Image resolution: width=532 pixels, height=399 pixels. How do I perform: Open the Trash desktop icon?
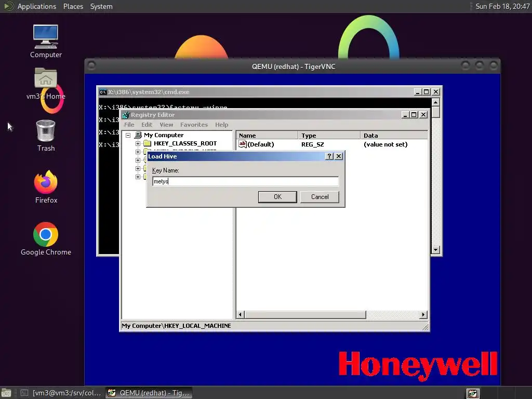46,130
